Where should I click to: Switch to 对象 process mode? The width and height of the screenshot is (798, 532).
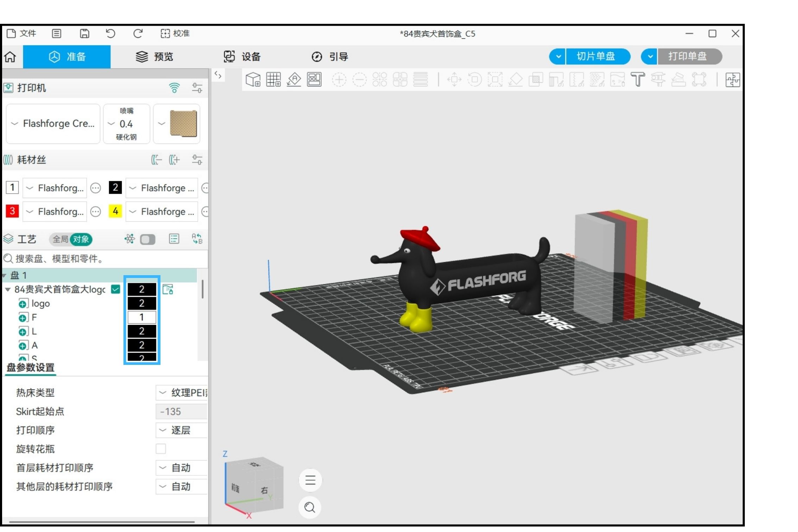click(81, 239)
